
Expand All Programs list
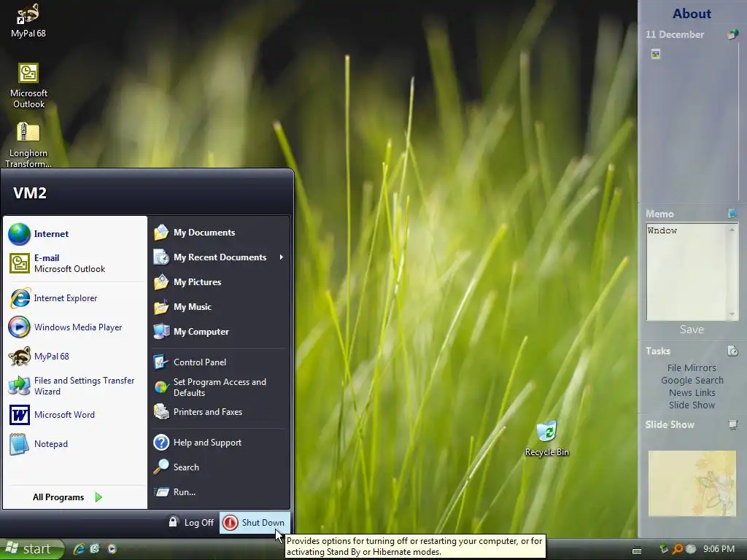point(68,497)
